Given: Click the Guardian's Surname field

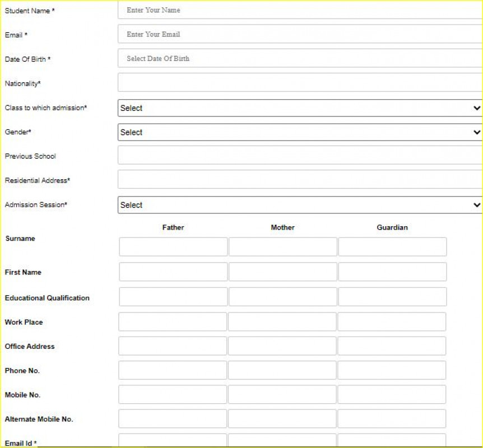Looking at the screenshot, I should pyautogui.click(x=392, y=247).
